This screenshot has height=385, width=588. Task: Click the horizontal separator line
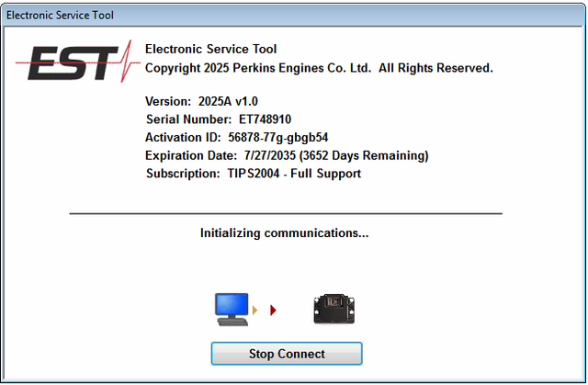click(x=286, y=213)
